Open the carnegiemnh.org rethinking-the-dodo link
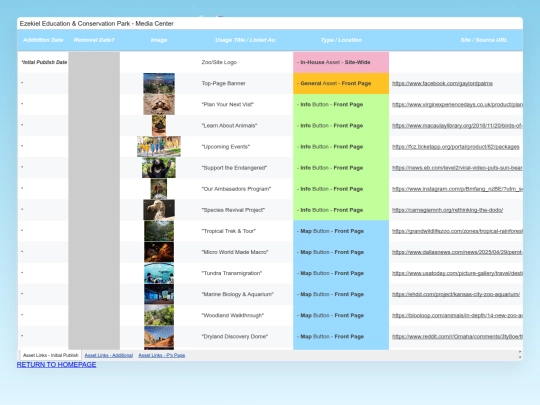Screen dimensions: 540x405 click(x=447, y=210)
